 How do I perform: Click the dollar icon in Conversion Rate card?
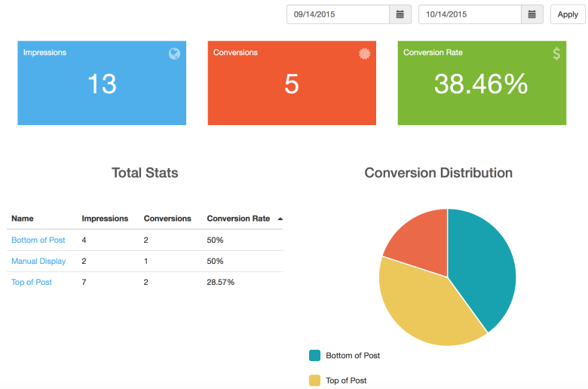pyautogui.click(x=556, y=54)
